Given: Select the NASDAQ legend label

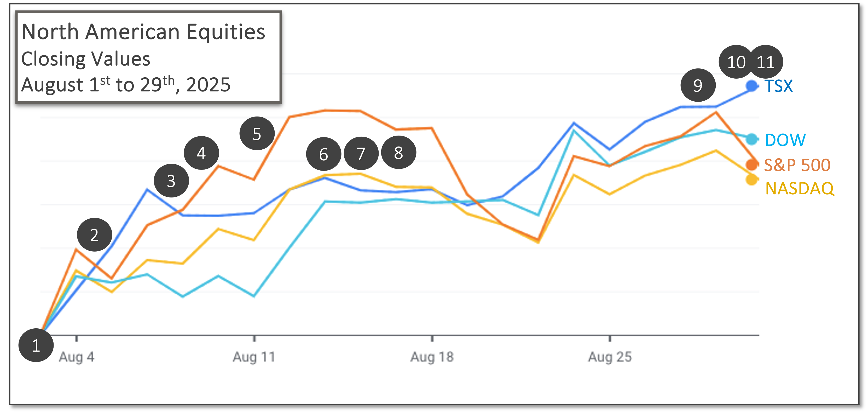Looking at the screenshot, I should (x=800, y=188).
